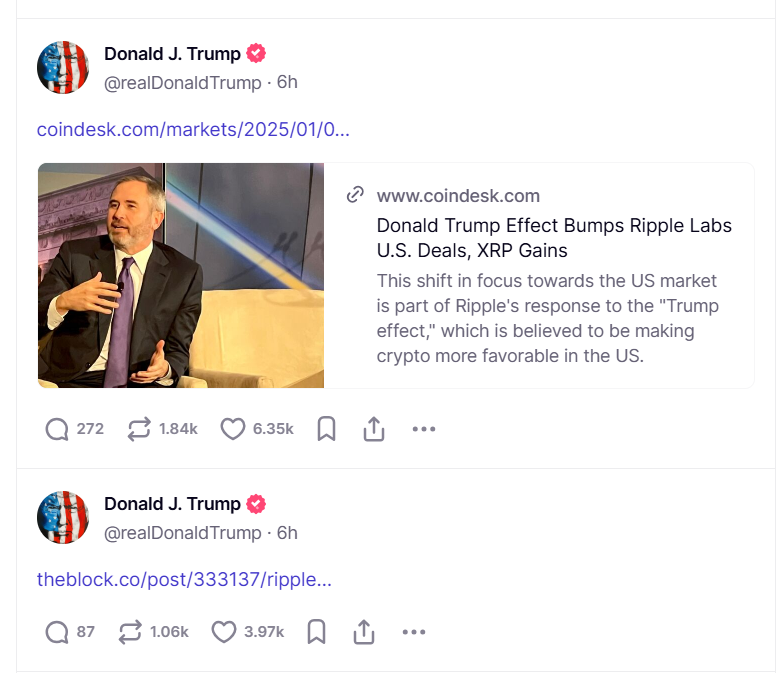This screenshot has height=673, width=781.
Task: Reply to the coindesk link post
Action: pos(58,429)
